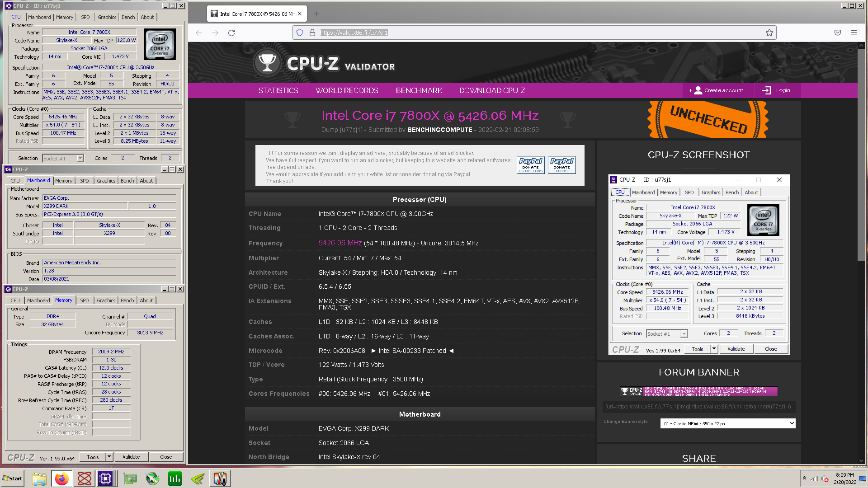
Task: Click the Tools button in CPU-Z
Action: (93, 457)
